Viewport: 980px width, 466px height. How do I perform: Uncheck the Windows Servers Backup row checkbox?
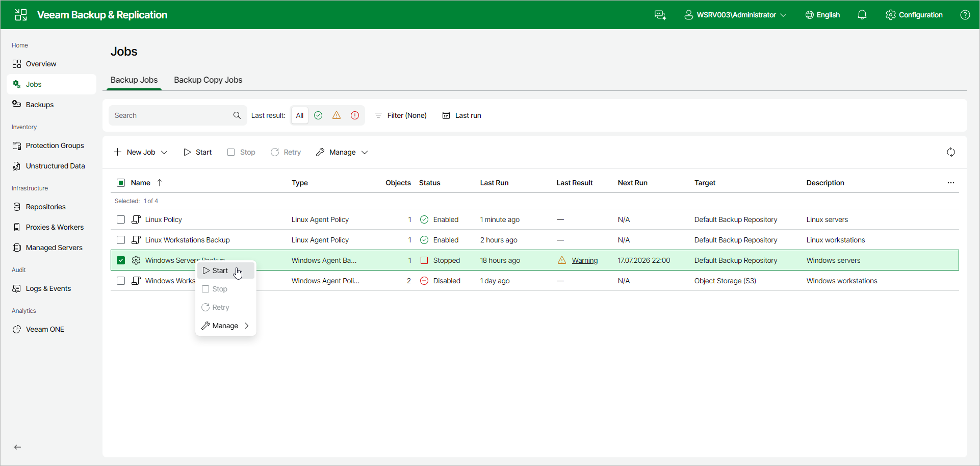click(x=121, y=260)
